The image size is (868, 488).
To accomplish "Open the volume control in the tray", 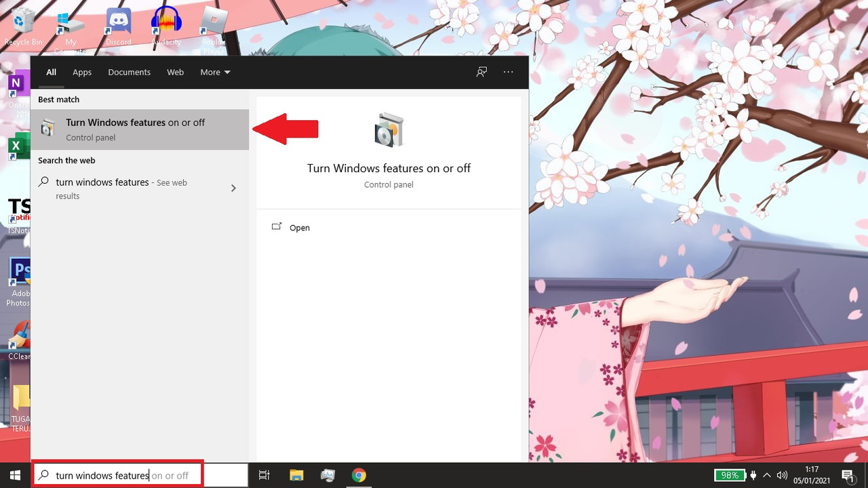I will tap(782, 475).
